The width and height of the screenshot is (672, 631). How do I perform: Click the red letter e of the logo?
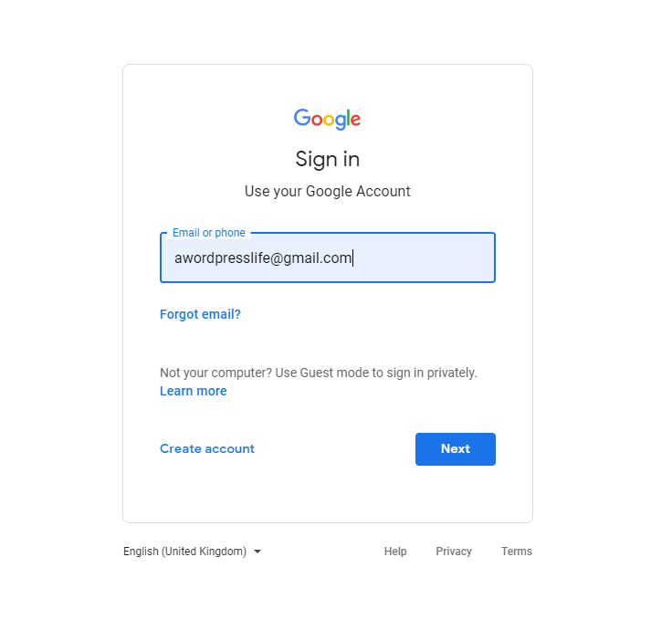355,120
